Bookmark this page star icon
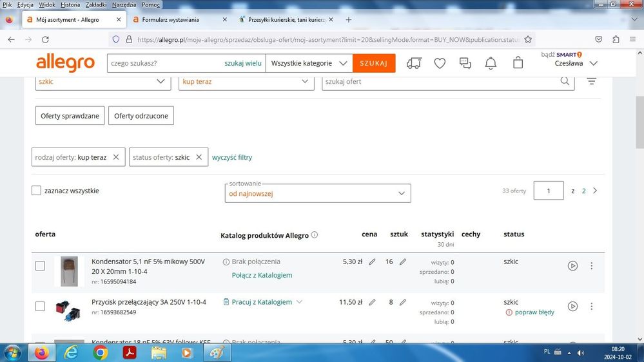The width and height of the screenshot is (644, 362). click(x=528, y=39)
